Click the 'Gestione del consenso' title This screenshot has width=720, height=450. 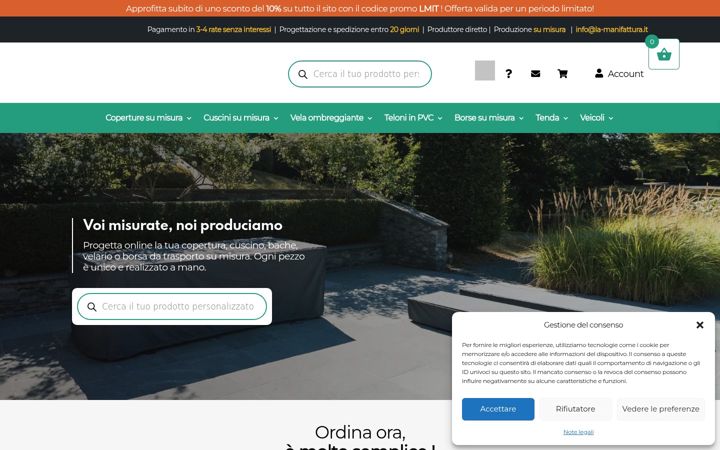point(583,325)
